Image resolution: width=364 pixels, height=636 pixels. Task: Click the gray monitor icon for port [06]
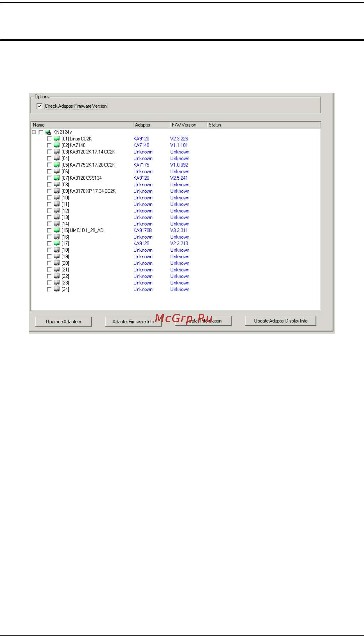(x=57, y=171)
